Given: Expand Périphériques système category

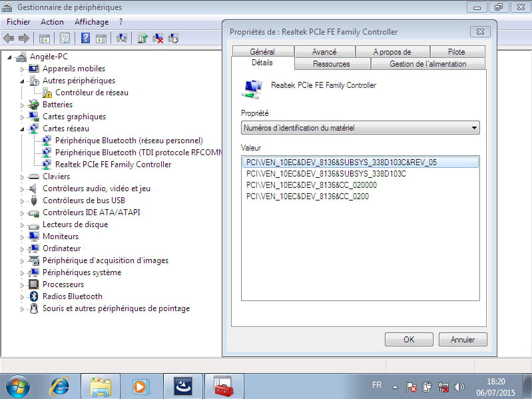Looking at the screenshot, I should 23,273.
